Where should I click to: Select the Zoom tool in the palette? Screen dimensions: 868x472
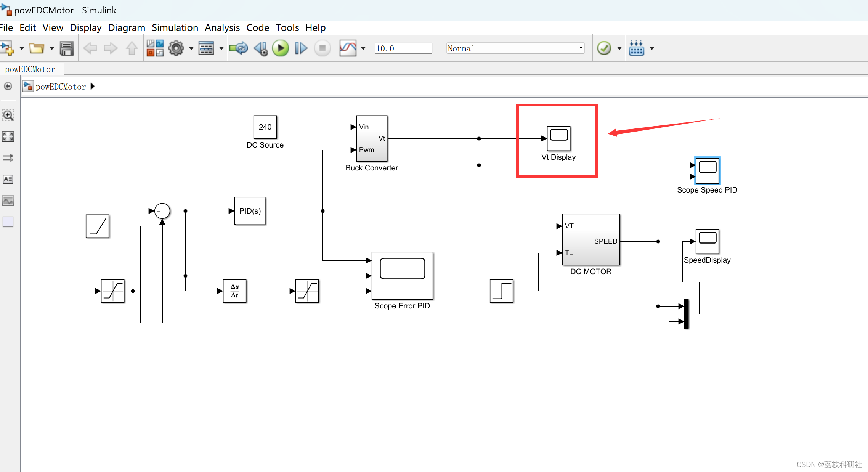8,115
